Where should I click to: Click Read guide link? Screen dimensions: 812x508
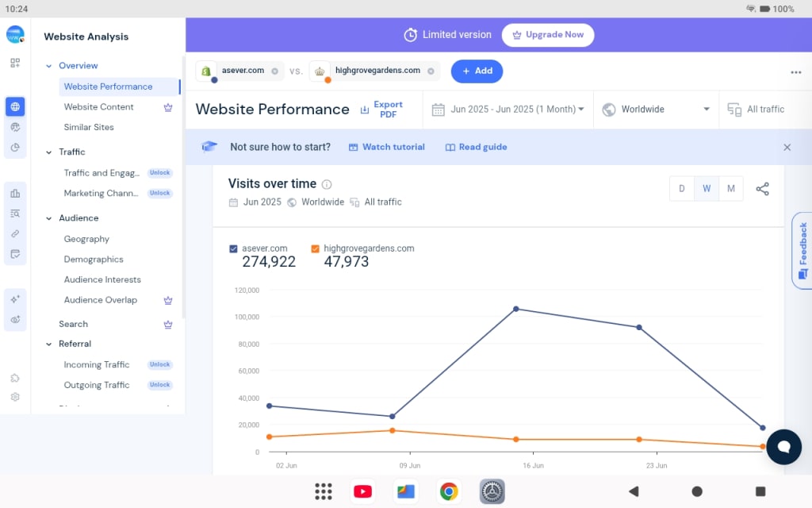pos(476,147)
